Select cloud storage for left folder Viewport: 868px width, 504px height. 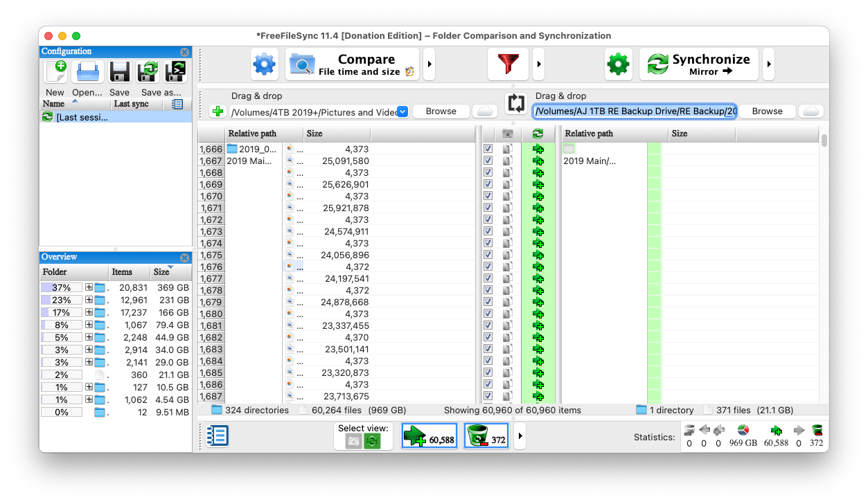[x=485, y=111]
